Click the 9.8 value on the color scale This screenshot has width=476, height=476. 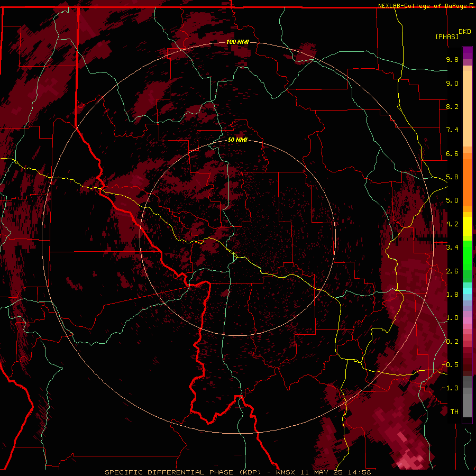452,59
